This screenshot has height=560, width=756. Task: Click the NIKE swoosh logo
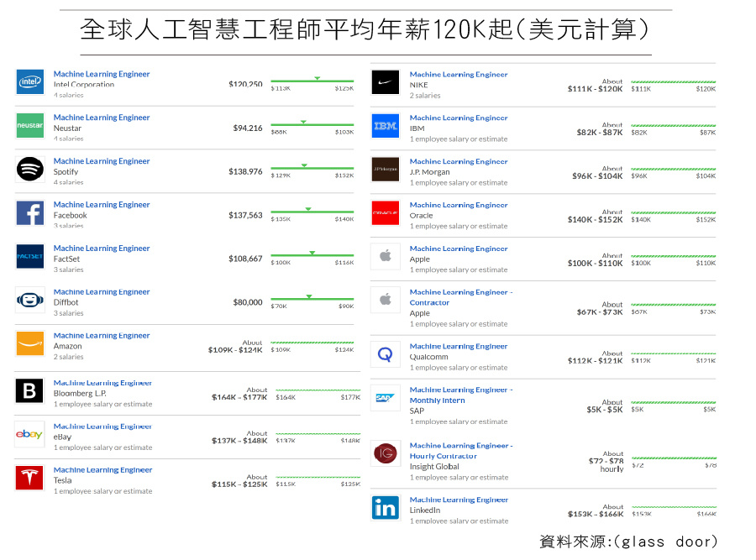(x=386, y=82)
